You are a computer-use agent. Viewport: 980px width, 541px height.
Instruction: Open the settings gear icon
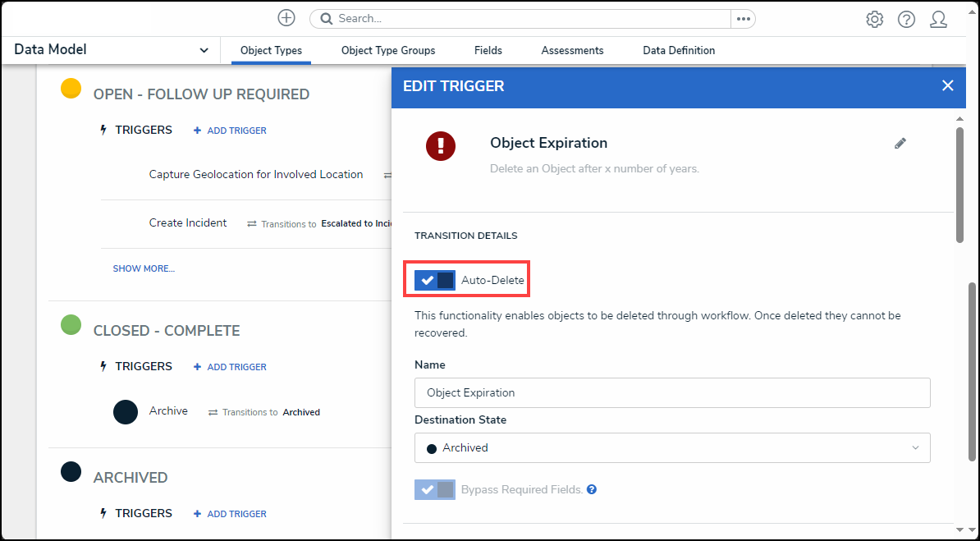[874, 20]
